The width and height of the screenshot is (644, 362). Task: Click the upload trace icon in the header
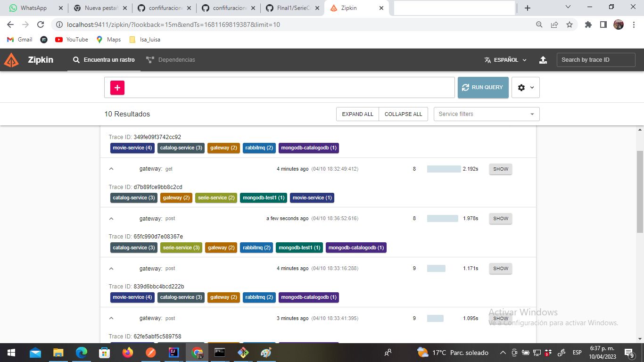[x=543, y=59]
